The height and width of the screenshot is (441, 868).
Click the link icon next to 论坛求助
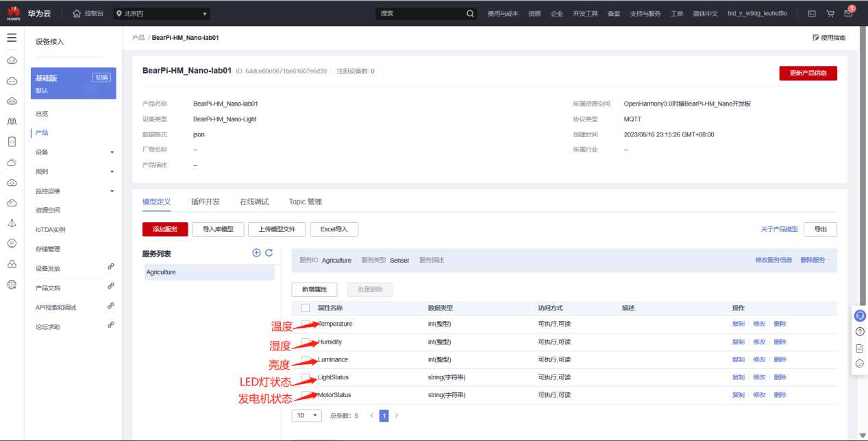coord(110,325)
